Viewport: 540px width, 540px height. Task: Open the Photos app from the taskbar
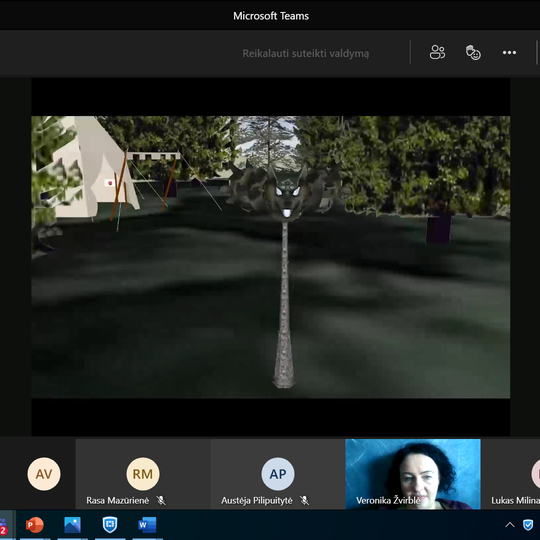(72, 525)
